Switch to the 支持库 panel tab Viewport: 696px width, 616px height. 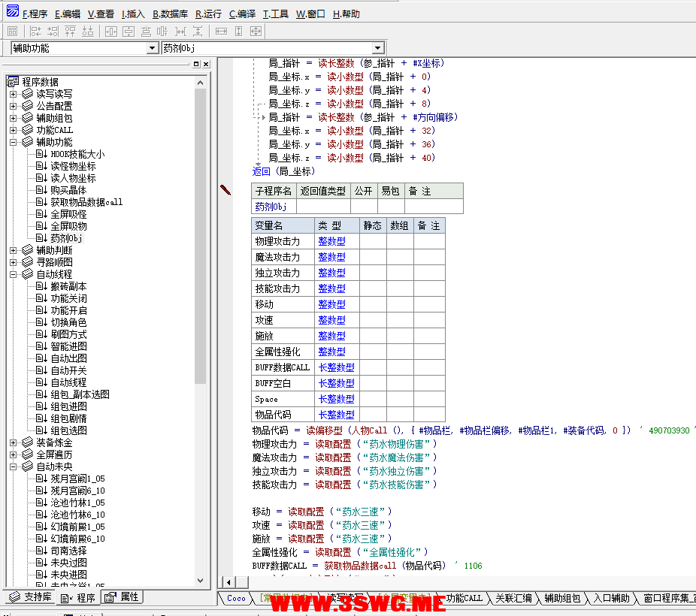30,597
